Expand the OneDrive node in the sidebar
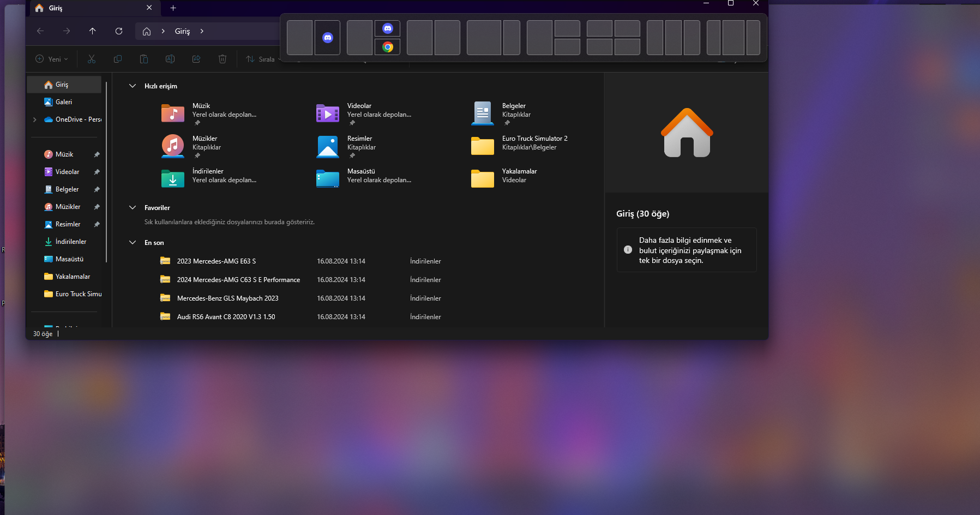 click(x=35, y=119)
